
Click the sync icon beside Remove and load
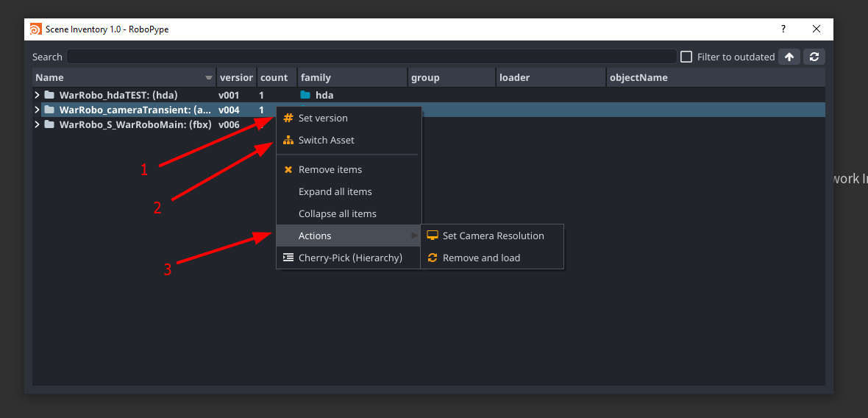[433, 258]
